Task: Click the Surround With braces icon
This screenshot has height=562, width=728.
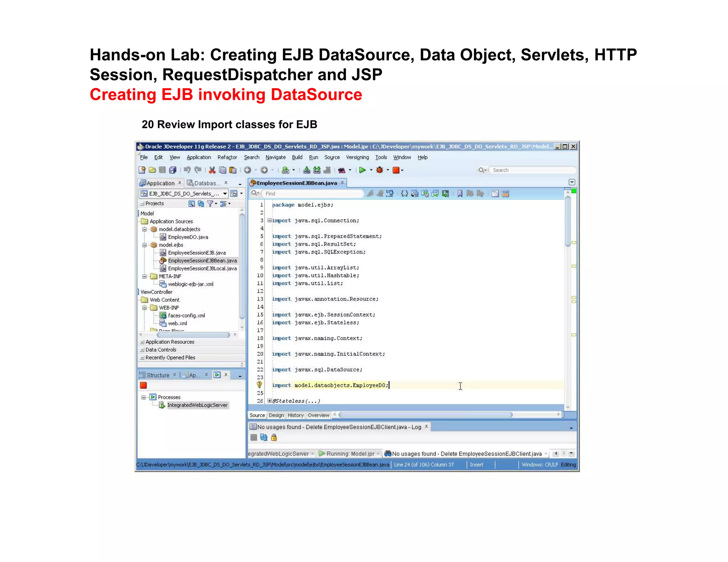Action: click(x=405, y=194)
